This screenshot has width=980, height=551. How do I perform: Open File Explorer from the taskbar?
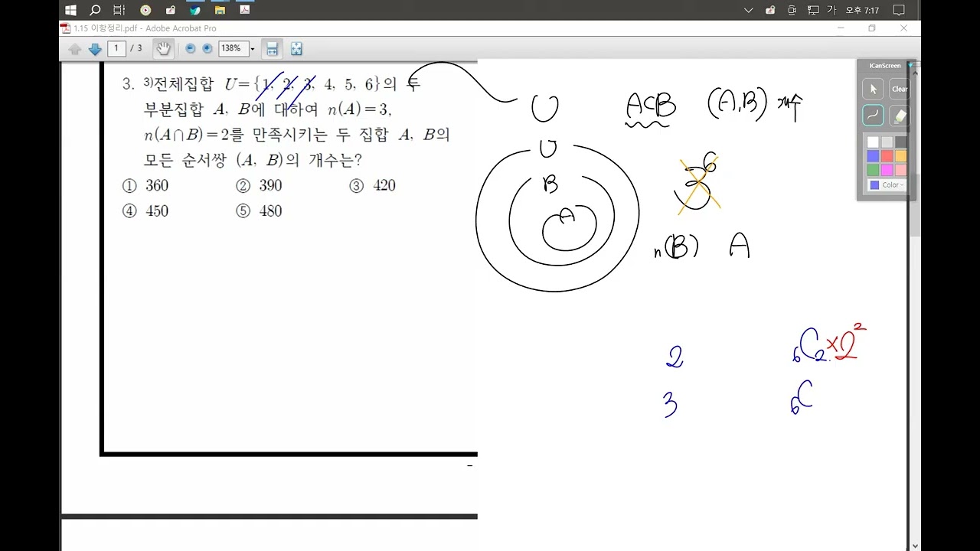[x=220, y=10]
